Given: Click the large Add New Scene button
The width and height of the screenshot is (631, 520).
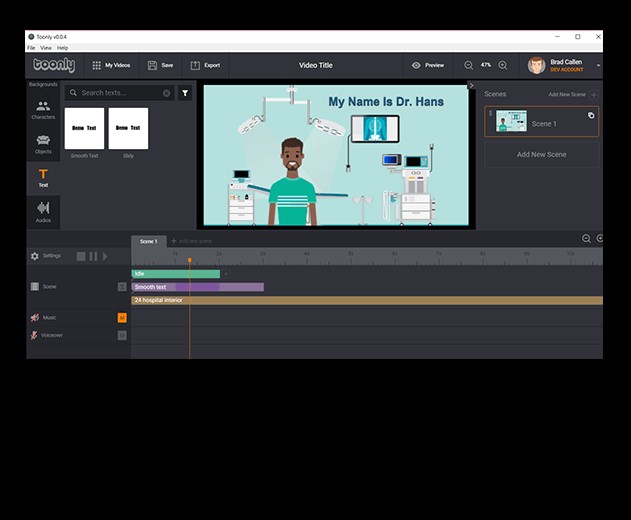Looking at the screenshot, I should (x=541, y=154).
